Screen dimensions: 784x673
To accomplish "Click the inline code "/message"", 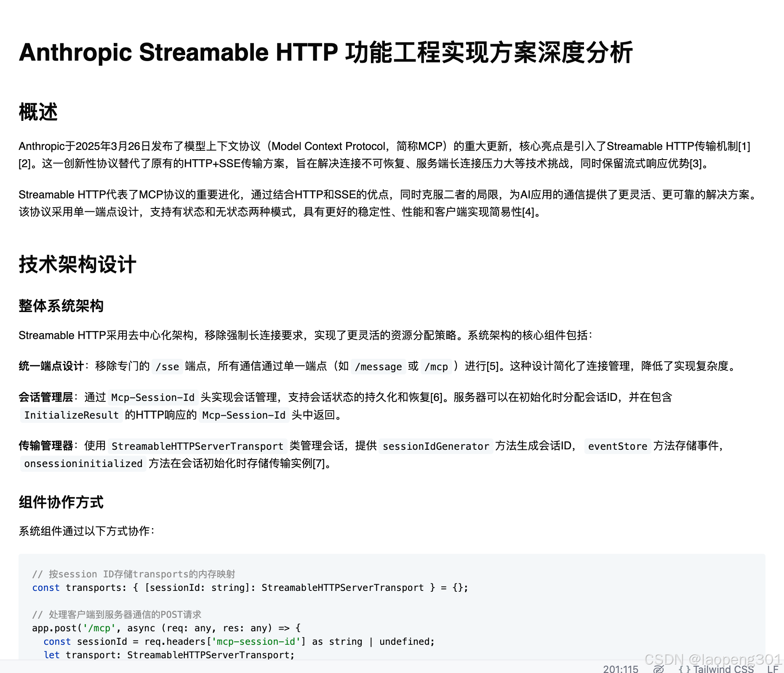I will tap(378, 367).
